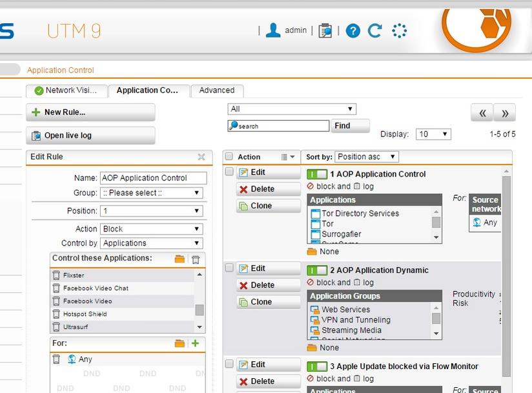Screen dimensions: 532x393
Task: Click the Any globe icon under Source network
Action: click(x=476, y=222)
